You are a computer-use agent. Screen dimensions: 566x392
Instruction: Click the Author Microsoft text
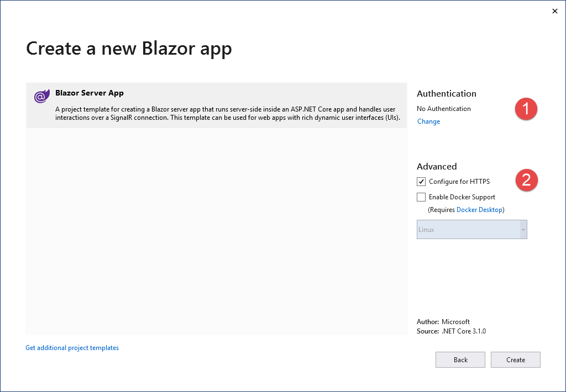[443, 322]
